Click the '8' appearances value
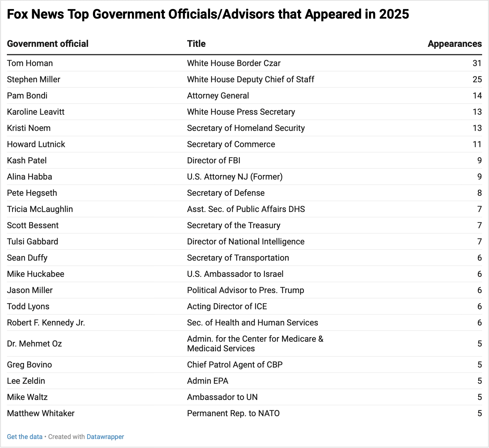The width and height of the screenshot is (489, 448). [479, 193]
